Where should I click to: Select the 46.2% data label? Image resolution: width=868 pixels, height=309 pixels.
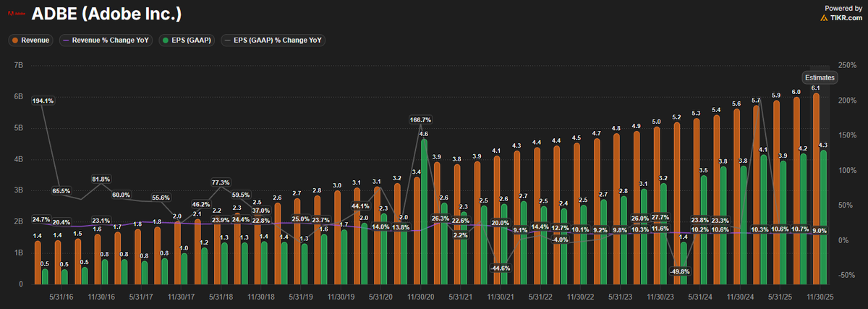(201, 205)
